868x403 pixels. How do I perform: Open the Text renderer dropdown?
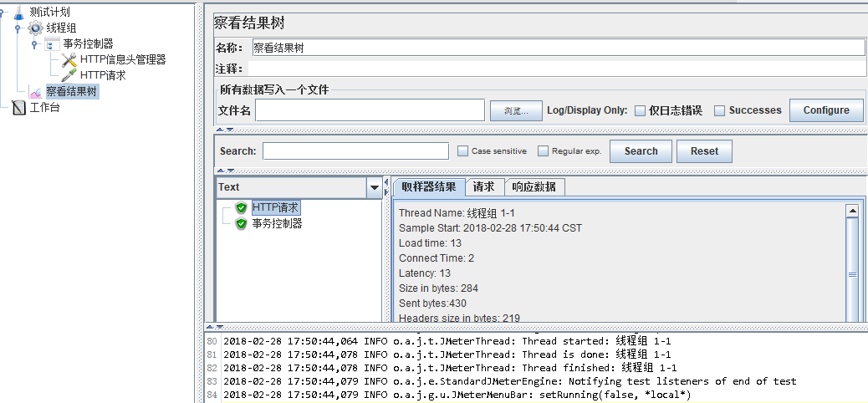pos(375,187)
